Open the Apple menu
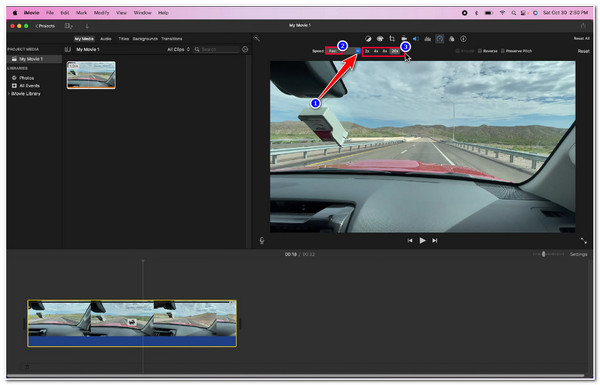The image size is (600, 385). (15, 13)
